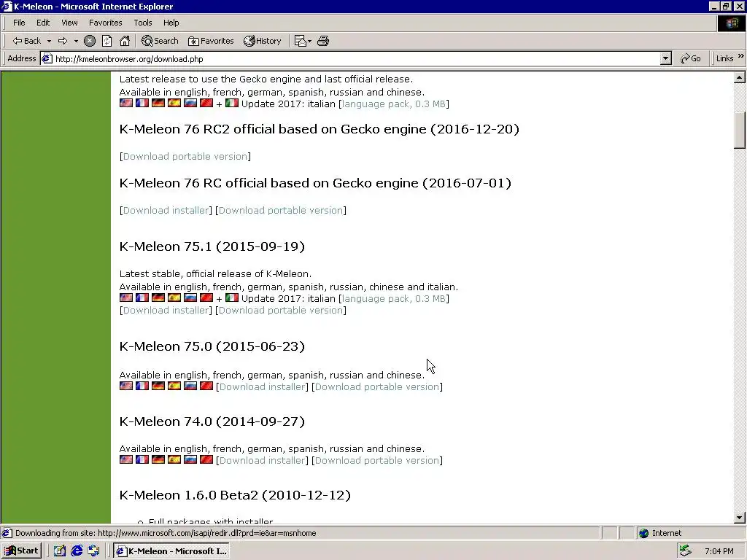Download installer for K-Meleon 76 RC
The width and height of the screenshot is (747, 560).
click(166, 211)
